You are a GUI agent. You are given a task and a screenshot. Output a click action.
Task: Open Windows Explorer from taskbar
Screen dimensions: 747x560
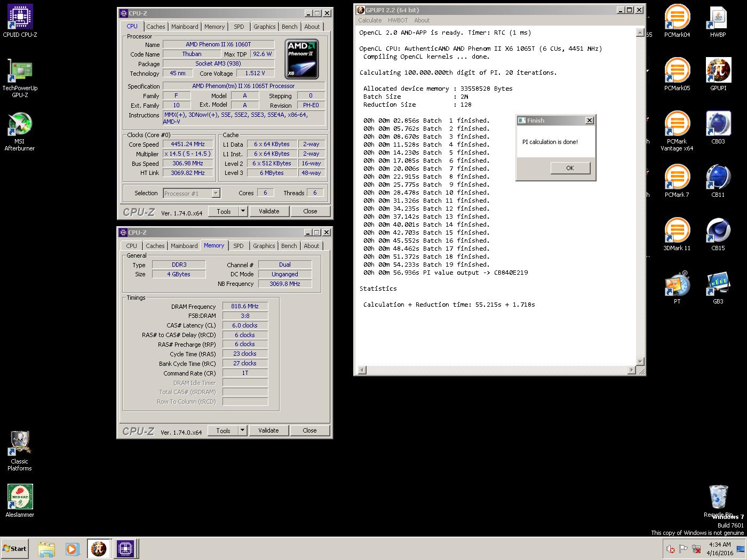[x=46, y=549]
